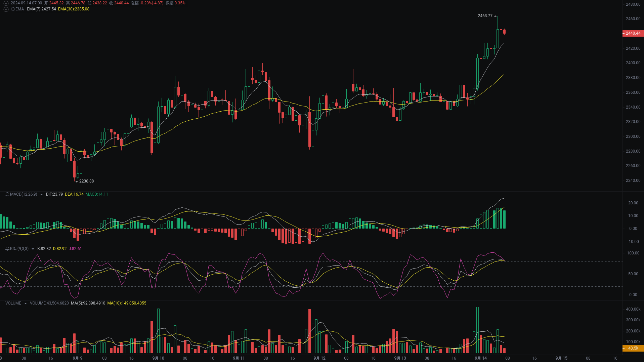
Task: Select the KDJ(9,3,3) indicator title
Action: [x=19, y=249]
